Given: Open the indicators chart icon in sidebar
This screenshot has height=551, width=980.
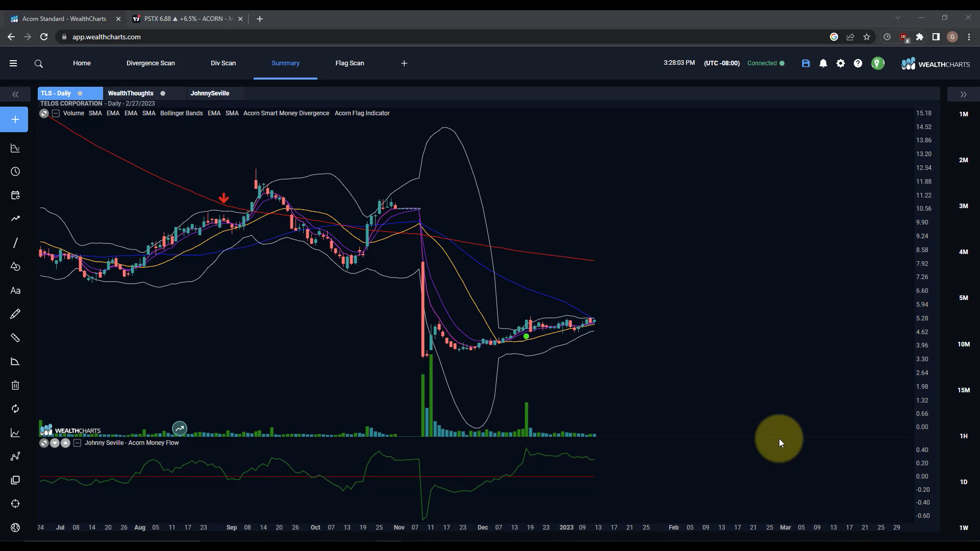Looking at the screenshot, I should pyautogui.click(x=15, y=148).
